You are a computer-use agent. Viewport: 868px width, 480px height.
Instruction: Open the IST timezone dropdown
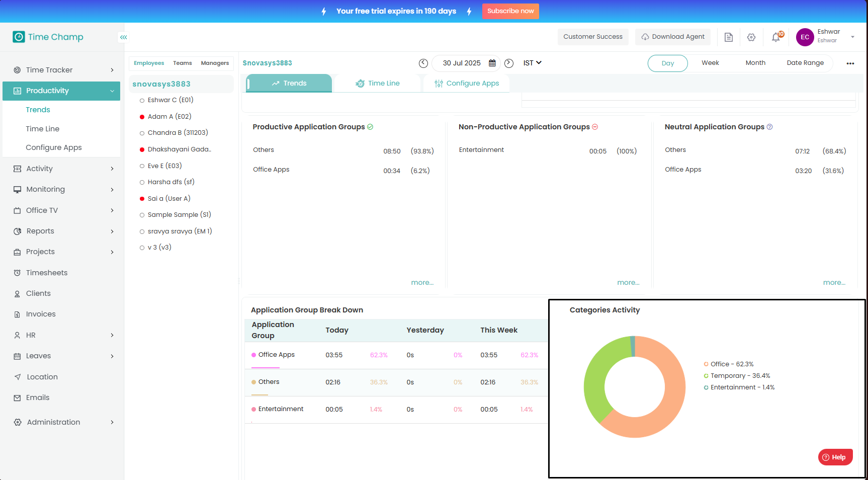click(532, 63)
